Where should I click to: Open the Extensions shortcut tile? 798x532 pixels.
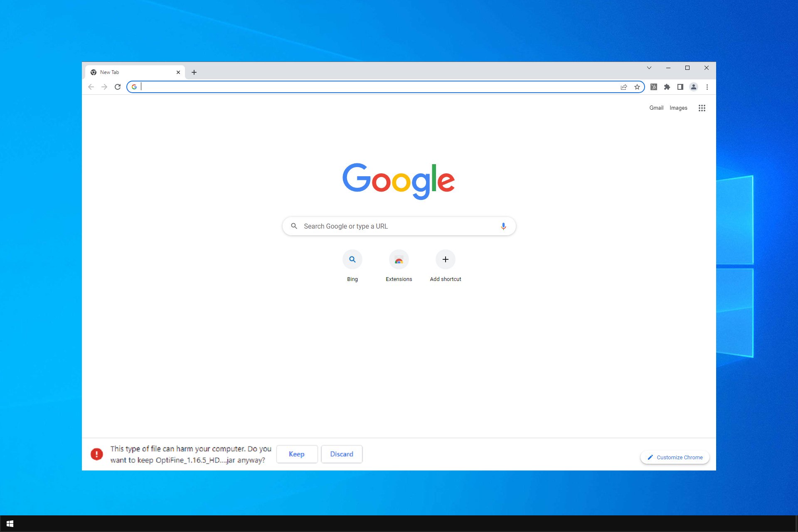click(399, 259)
